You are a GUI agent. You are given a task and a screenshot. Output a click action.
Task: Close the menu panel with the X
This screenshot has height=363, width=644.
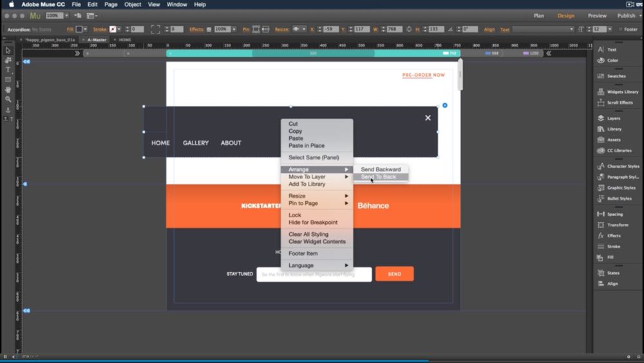coord(428,118)
